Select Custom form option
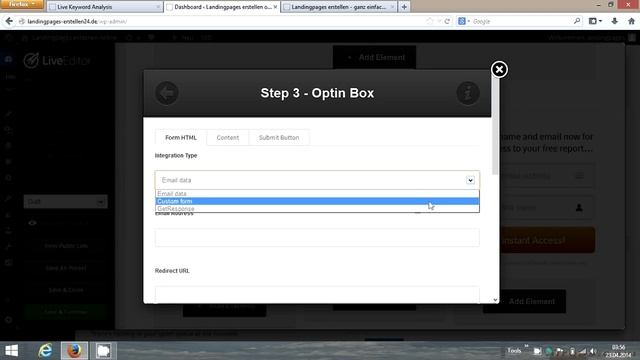 point(317,201)
